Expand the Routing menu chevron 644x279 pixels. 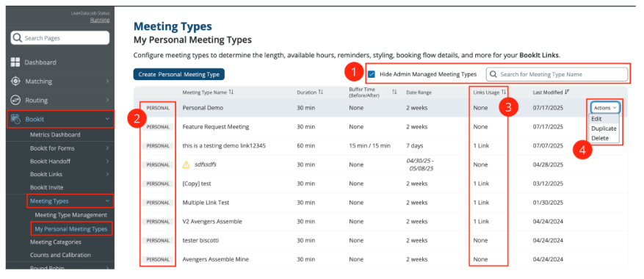(107, 101)
